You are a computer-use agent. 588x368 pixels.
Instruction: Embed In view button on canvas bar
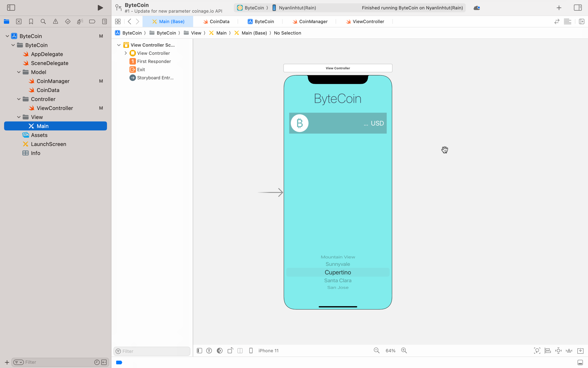coord(580,350)
